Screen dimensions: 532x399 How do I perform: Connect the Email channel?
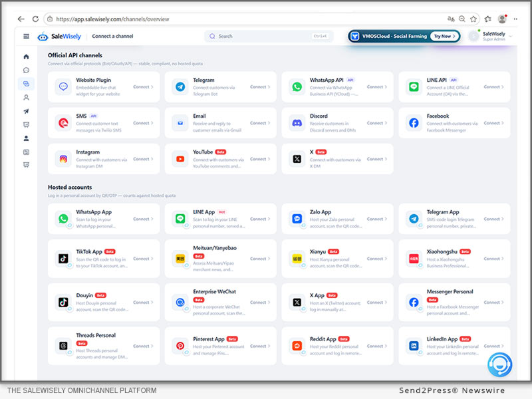tap(260, 123)
